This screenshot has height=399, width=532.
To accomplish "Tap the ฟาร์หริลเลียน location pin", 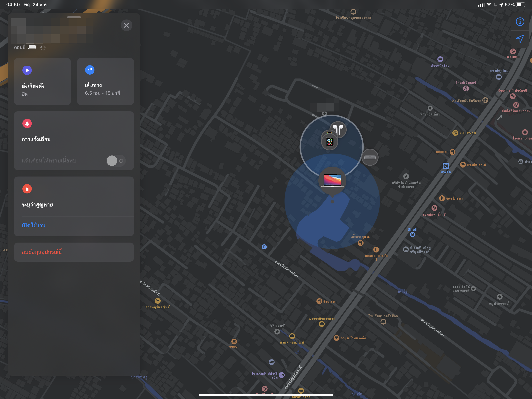I will [430, 108].
